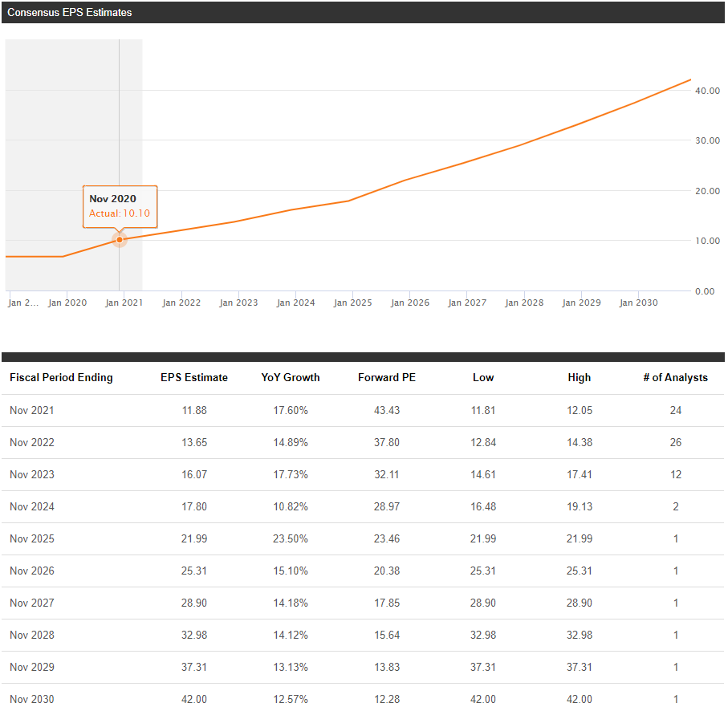Select the Nov 2023 fiscal period row label

[32, 474]
